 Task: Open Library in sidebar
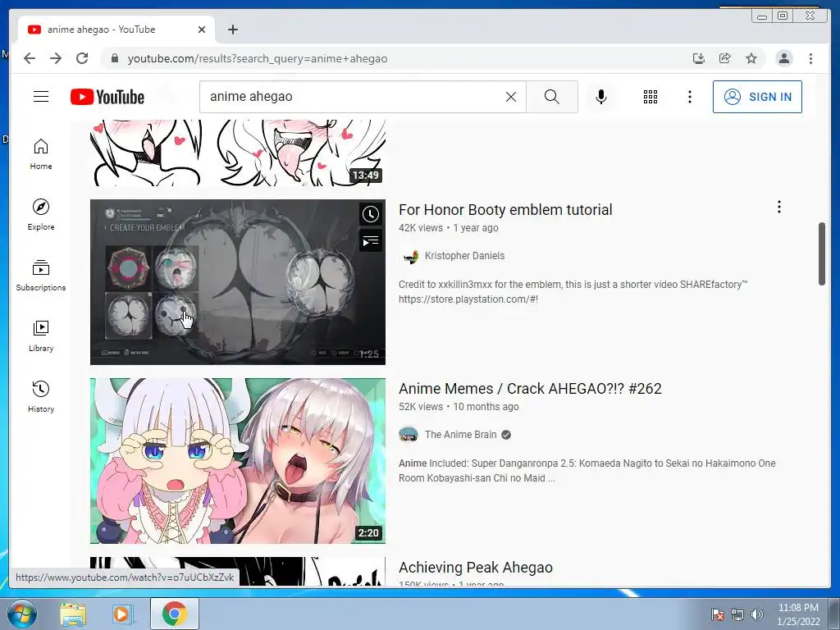[x=41, y=336]
